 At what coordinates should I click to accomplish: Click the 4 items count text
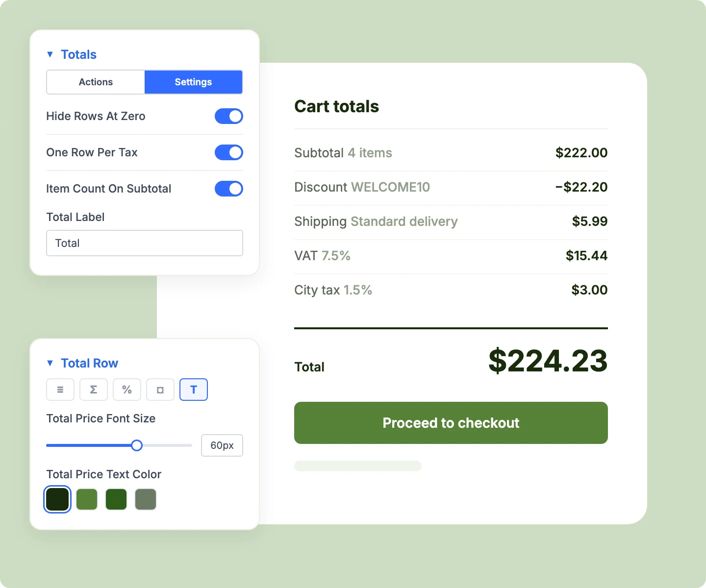(x=370, y=153)
